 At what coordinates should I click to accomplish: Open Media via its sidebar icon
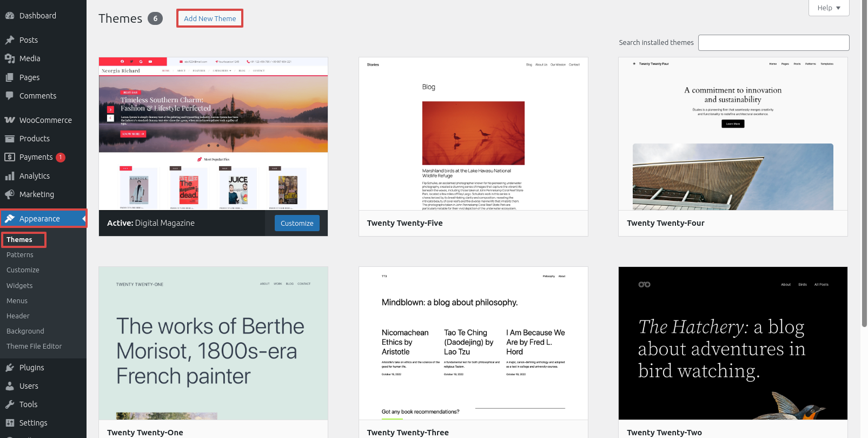(x=9, y=58)
